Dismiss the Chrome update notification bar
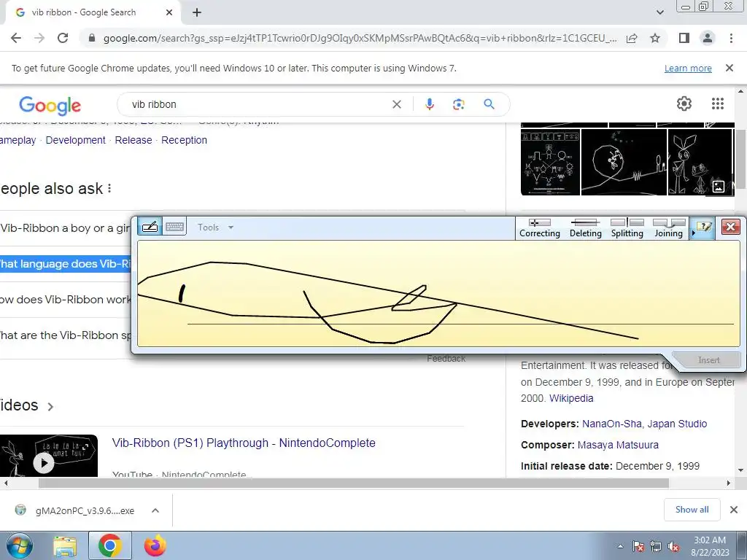Image resolution: width=747 pixels, height=560 pixels. tap(729, 68)
